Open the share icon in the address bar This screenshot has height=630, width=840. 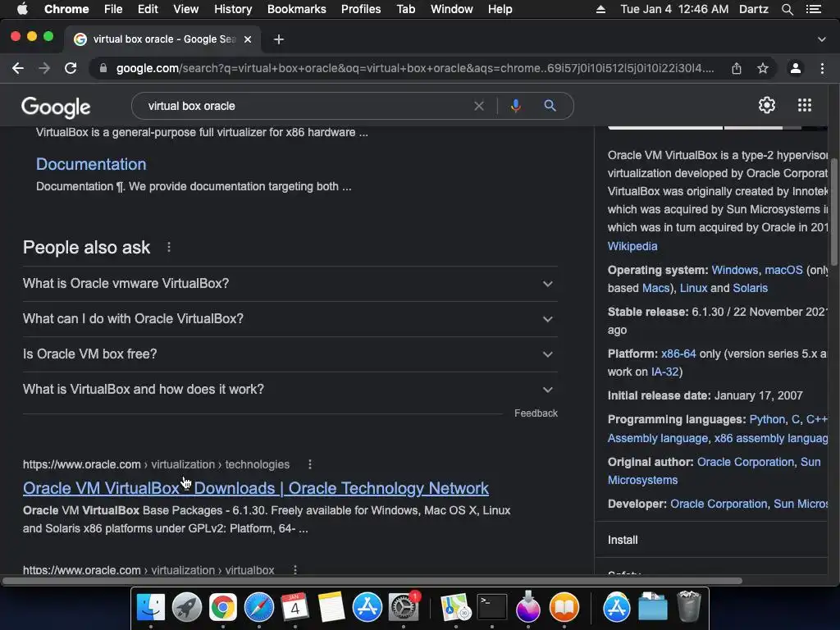[x=737, y=68]
